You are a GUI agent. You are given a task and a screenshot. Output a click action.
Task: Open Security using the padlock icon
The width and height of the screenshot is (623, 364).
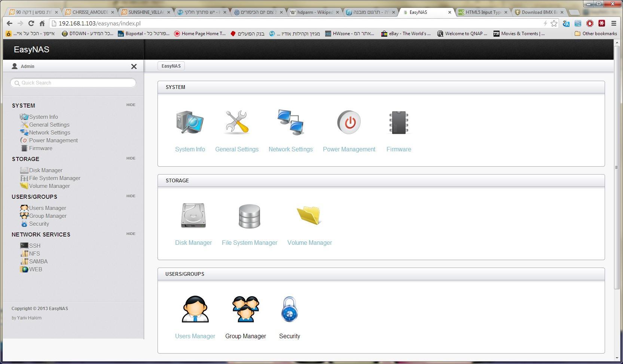289,309
